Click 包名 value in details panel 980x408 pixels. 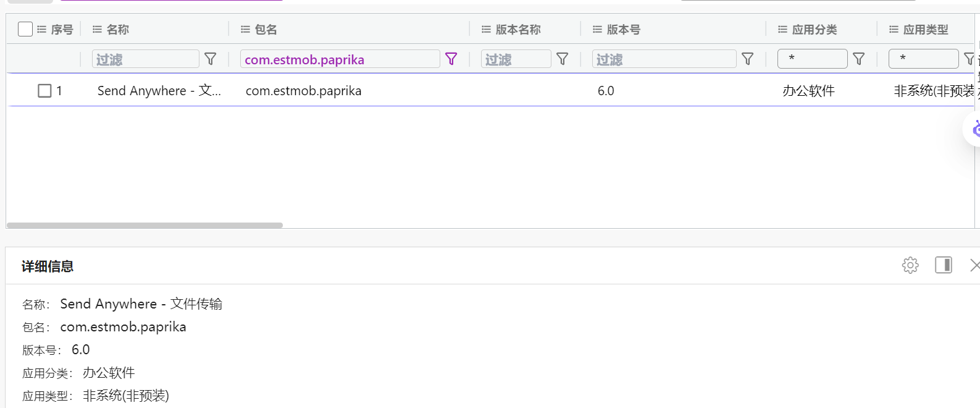pos(123,326)
